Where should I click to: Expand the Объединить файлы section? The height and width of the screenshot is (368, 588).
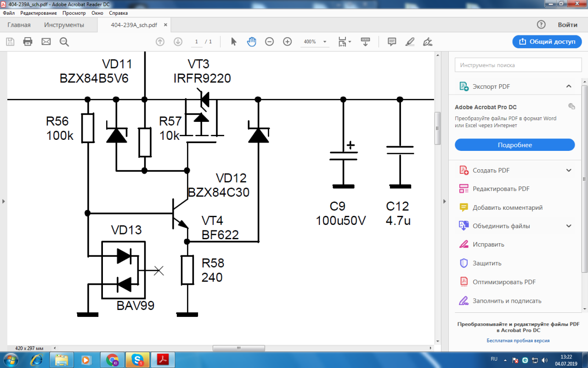[x=569, y=226]
